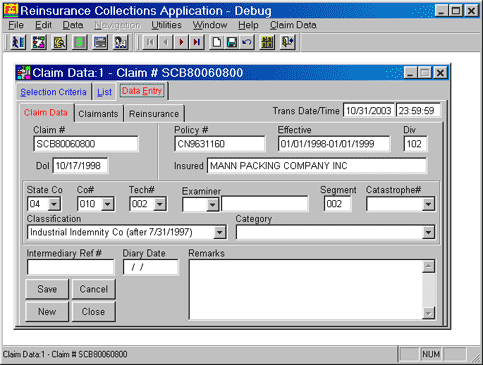Open the Help menu
This screenshot has width=483, height=365.
click(x=248, y=25)
